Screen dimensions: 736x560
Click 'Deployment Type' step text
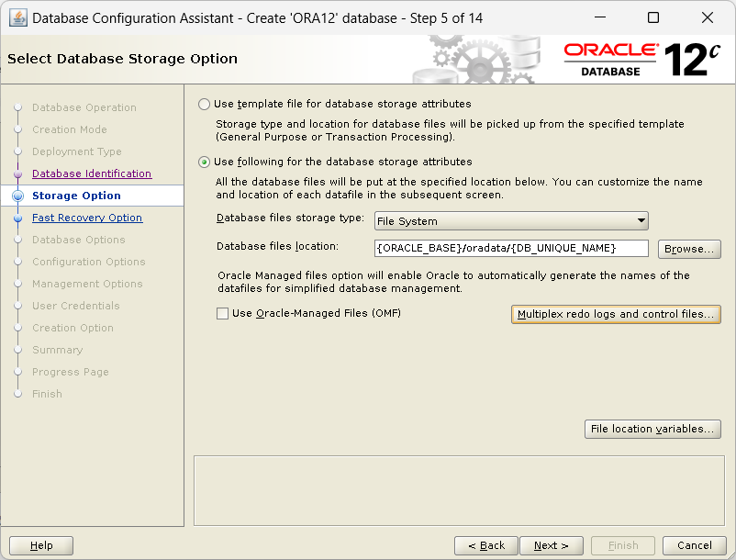tap(77, 151)
